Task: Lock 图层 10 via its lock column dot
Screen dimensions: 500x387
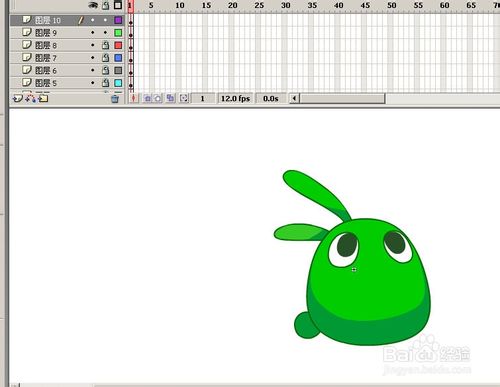Action: click(105, 20)
